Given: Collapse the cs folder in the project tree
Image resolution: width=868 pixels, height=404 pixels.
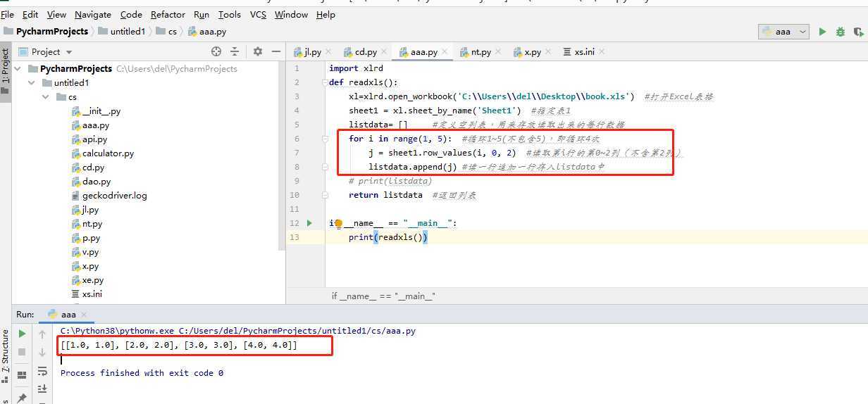Looking at the screenshot, I should point(44,97).
